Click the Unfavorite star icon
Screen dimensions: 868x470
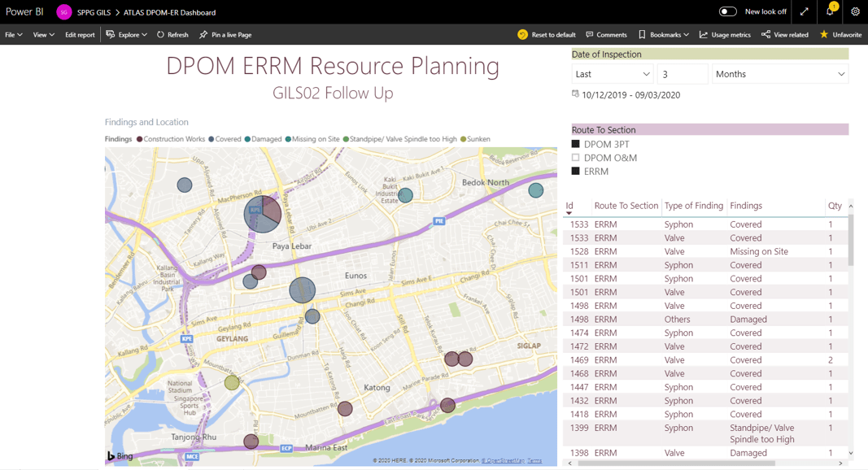pos(824,34)
